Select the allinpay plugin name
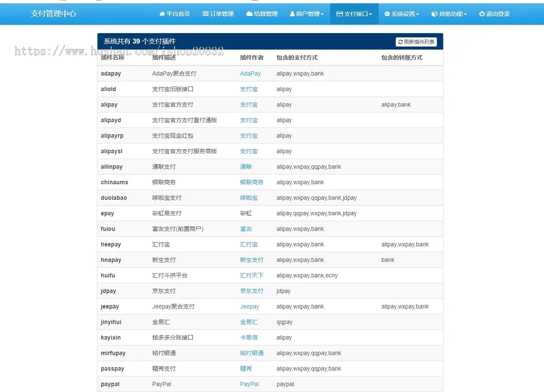544x392 pixels. (112, 167)
